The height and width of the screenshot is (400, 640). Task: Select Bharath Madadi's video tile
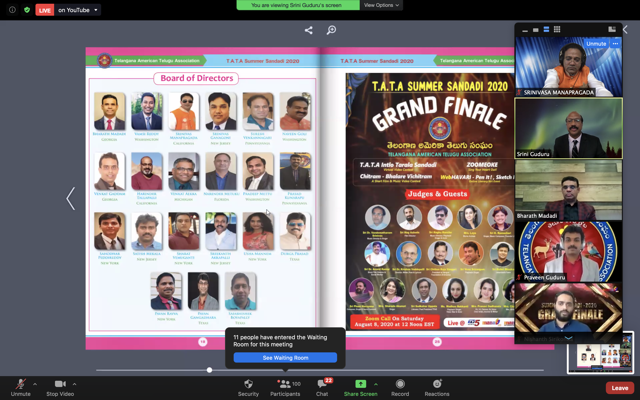click(569, 190)
